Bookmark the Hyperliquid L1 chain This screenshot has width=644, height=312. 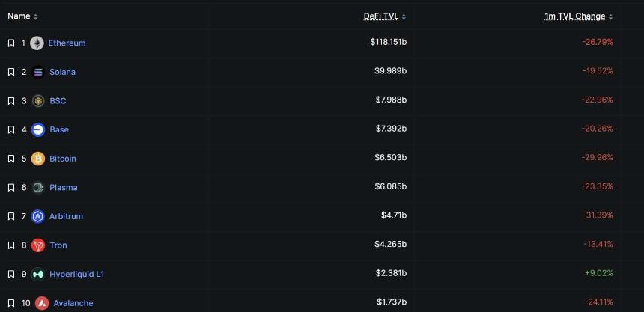click(11, 275)
